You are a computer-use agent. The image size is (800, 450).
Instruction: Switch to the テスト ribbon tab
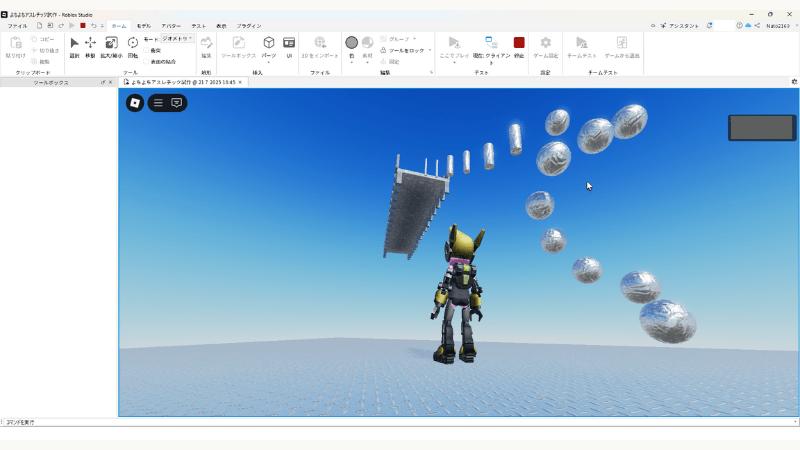tap(198, 26)
